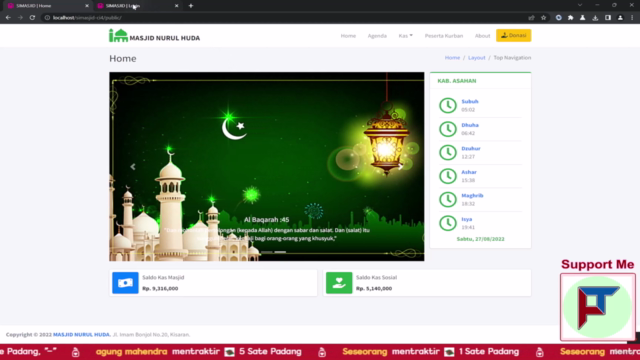Click the Saldo Kas Sosial label

click(x=376, y=277)
